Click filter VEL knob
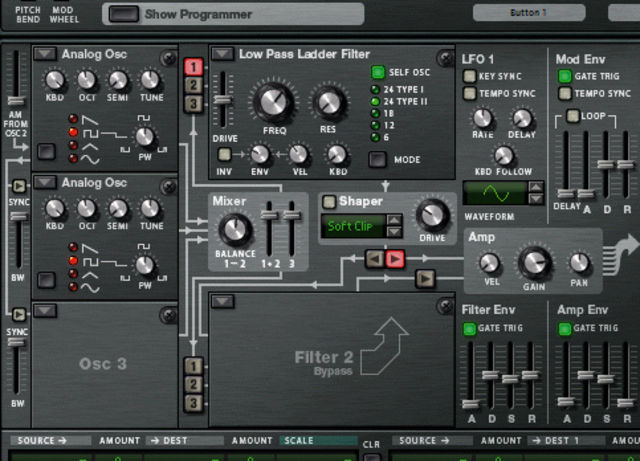 [298, 154]
